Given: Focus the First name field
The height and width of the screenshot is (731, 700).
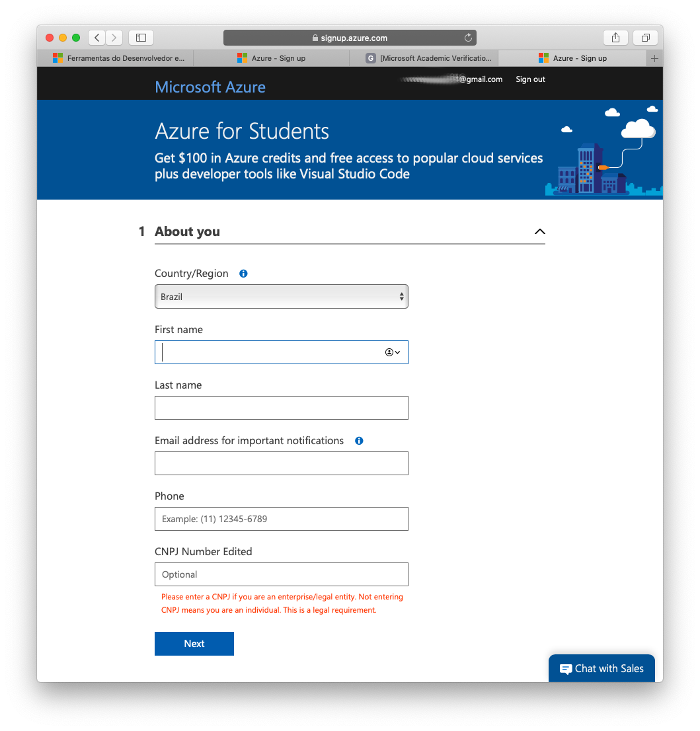Looking at the screenshot, I should point(281,352).
